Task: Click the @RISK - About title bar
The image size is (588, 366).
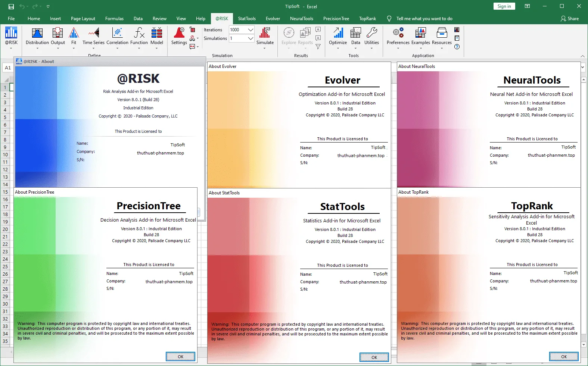Action: coord(110,62)
